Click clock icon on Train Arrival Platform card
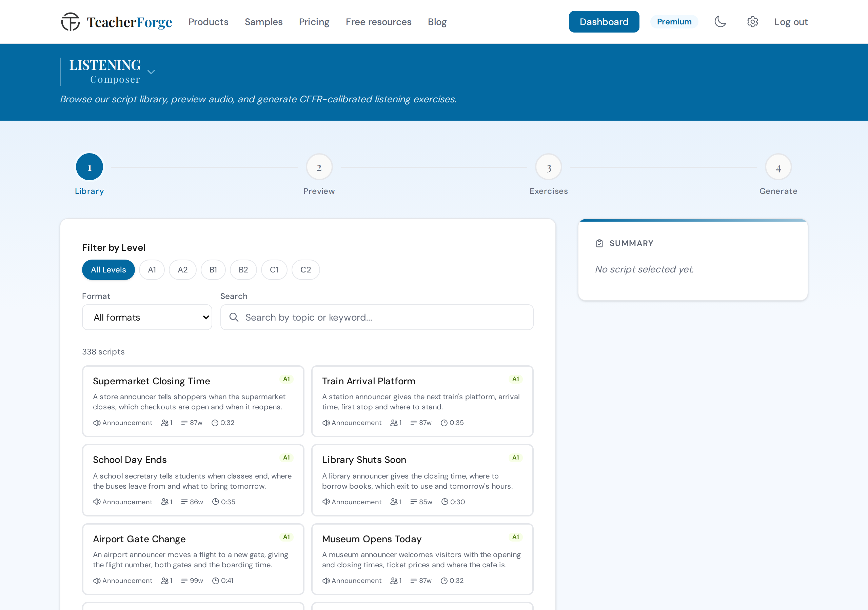The width and height of the screenshot is (868, 610). click(444, 423)
